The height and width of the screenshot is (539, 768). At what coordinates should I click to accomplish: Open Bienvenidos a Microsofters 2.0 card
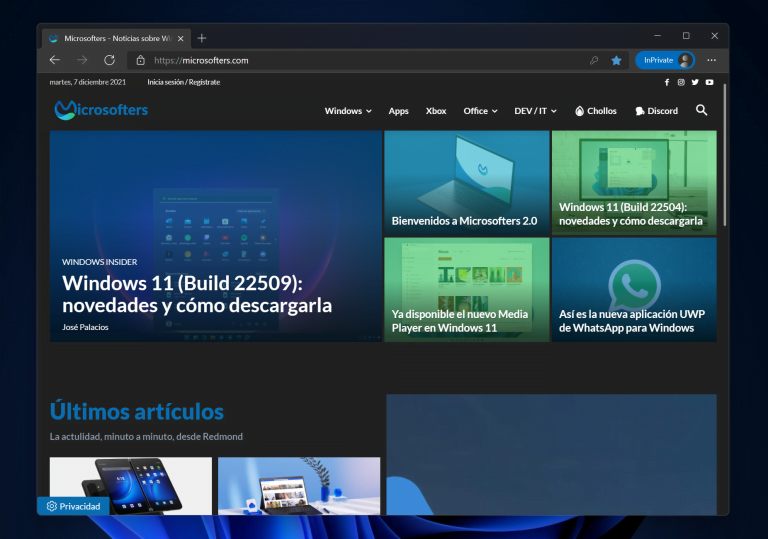pyautogui.click(x=467, y=182)
